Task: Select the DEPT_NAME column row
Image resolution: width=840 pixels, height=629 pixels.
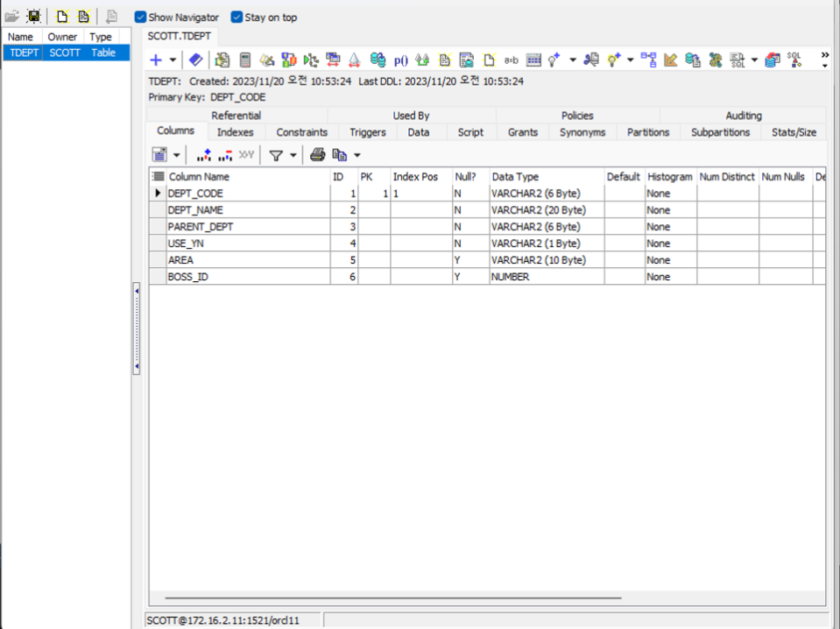Action: point(487,210)
